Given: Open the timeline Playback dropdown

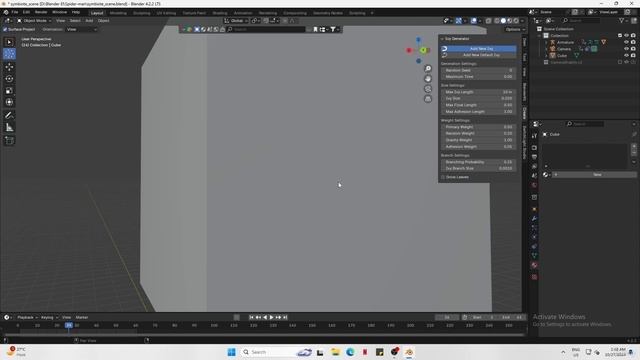Looking at the screenshot, I should point(27,318).
